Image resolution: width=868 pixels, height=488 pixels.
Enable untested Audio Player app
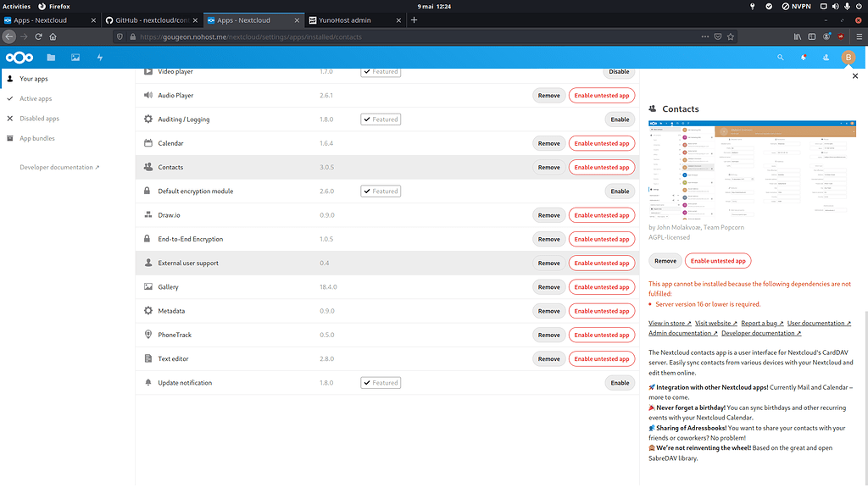coord(602,96)
